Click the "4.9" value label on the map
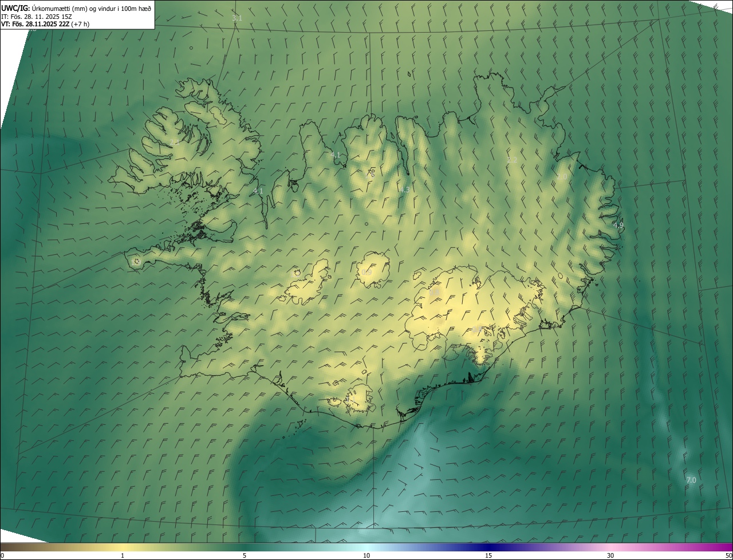Image resolution: width=733 pixels, height=560 pixels. point(618,226)
